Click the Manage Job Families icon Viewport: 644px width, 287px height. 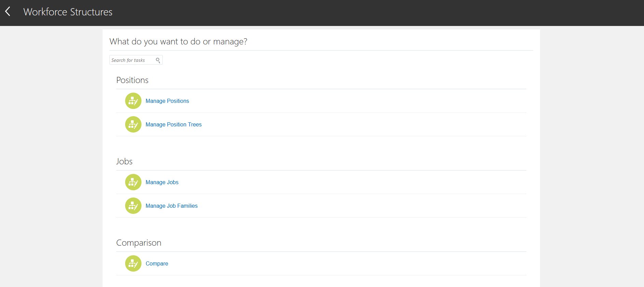point(133,206)
